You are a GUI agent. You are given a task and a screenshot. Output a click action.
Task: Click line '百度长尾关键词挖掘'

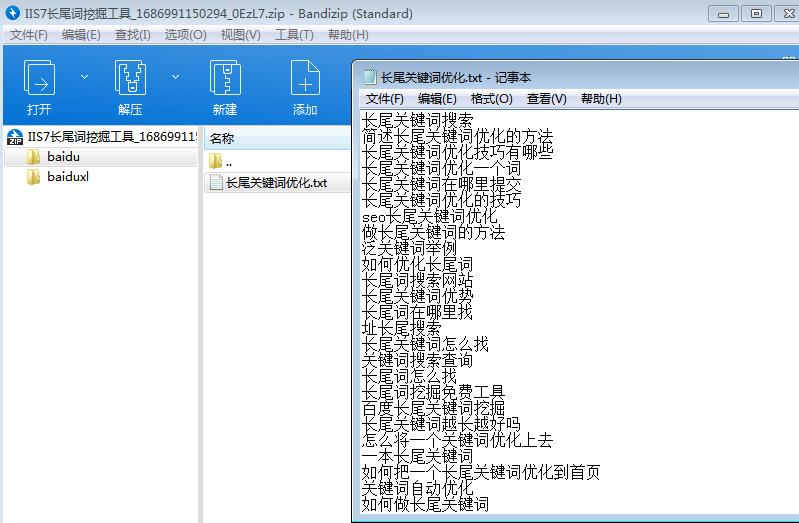[x=433, y=408]
